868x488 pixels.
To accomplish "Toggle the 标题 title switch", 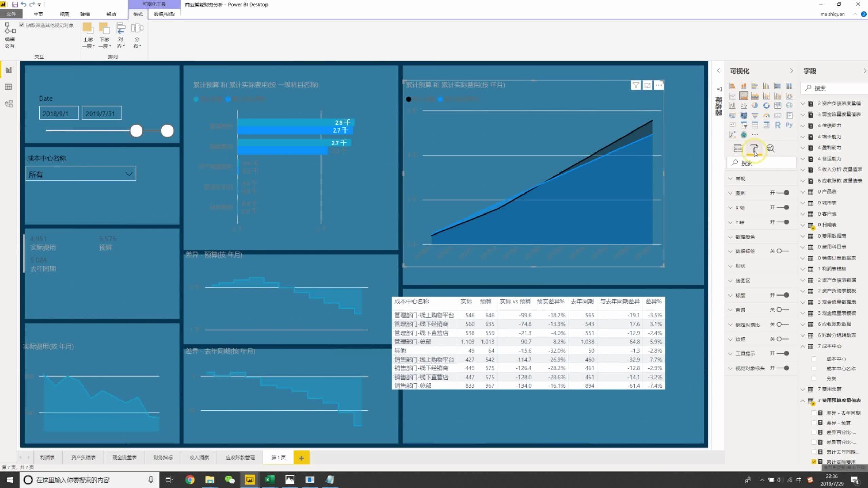I will [783, 295].
